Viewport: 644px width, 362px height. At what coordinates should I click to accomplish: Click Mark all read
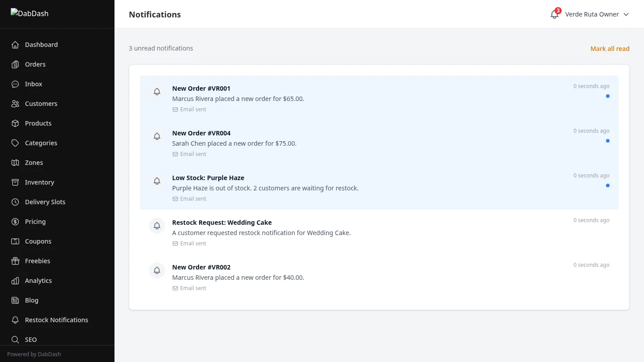(x=610, y=48)
